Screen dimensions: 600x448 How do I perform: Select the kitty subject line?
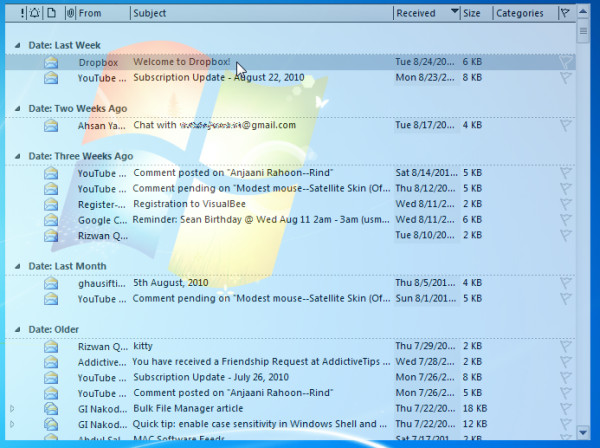tap(143, 346)
